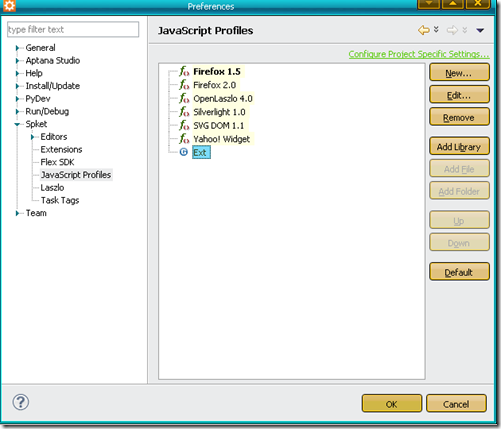Expand the Aptana Studio tree node
The image size is (501, 429).
17,61
